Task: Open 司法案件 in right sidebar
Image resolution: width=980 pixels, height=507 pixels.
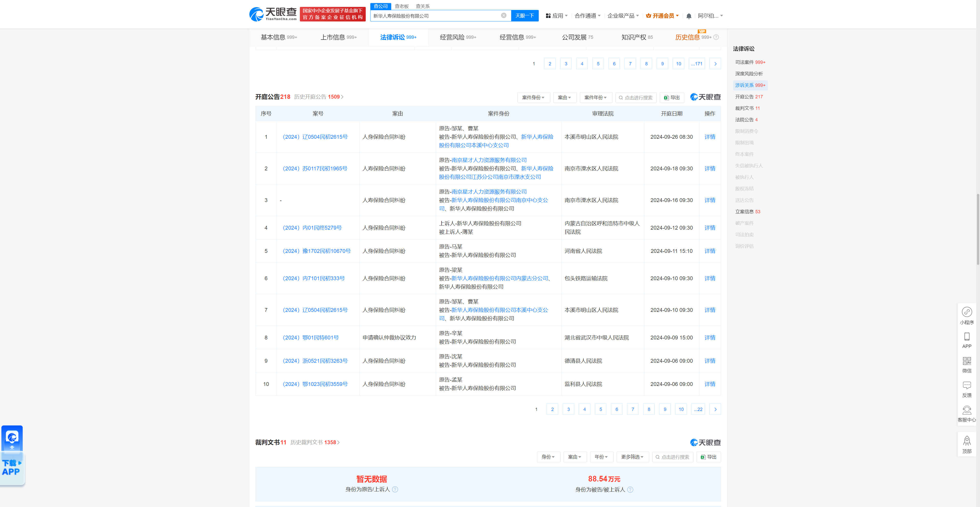Action: pos(750,62)
